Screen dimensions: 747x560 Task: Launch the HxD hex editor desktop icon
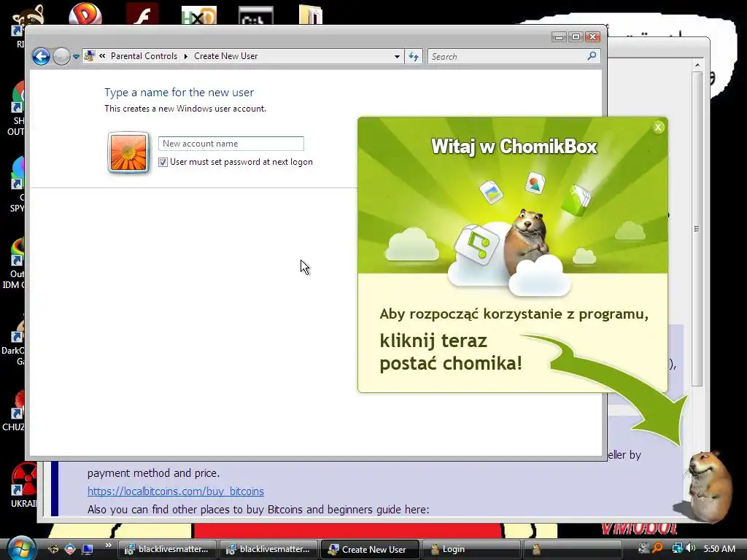[x=199, y=15]
